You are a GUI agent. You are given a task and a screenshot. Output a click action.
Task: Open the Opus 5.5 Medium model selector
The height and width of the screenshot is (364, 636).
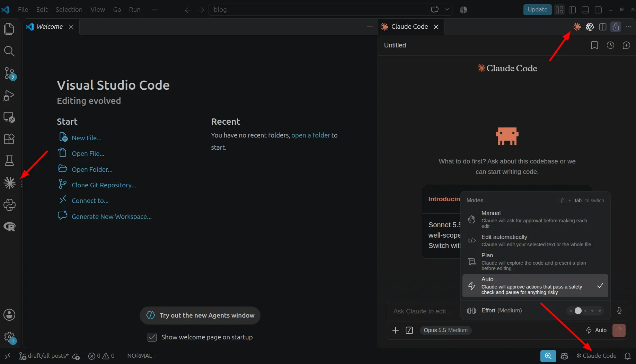click(445, 330)
